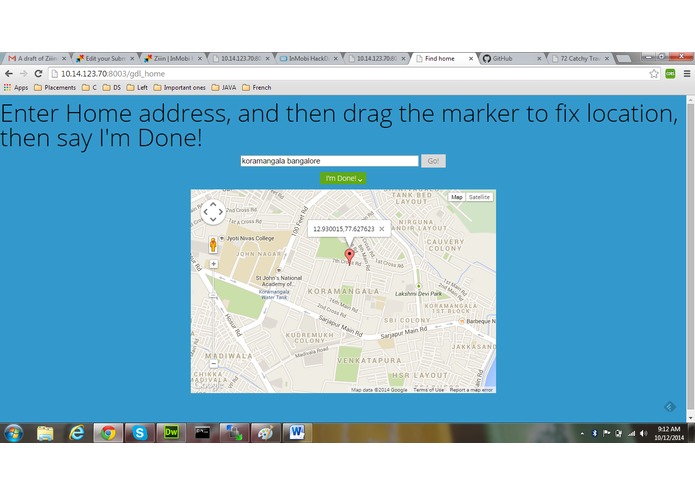Open Dreamweaver from the taskbar
The width and height of the screenshot is (695, 494).
pos(171,433)
